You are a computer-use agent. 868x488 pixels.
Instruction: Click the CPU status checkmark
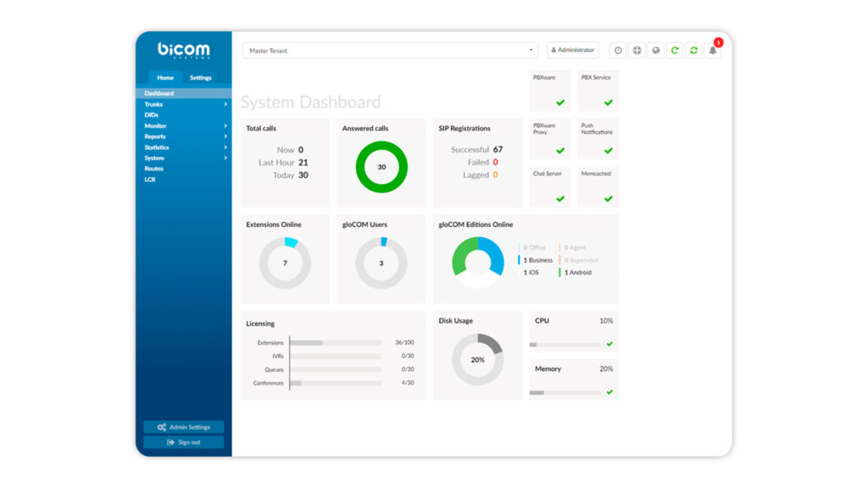(x=609, y=344)
